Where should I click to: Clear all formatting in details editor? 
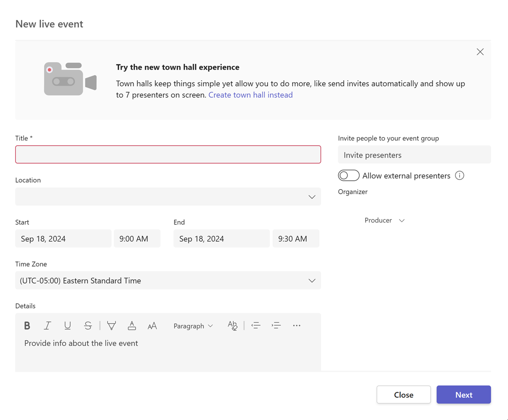pos(232,326)
